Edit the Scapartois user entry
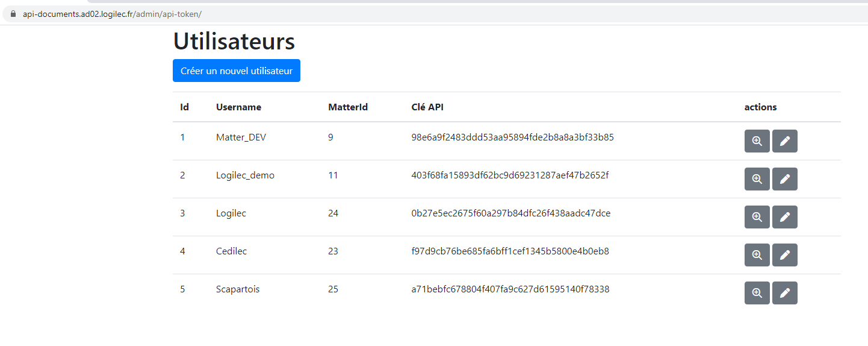Image resolution: width=868 pixels, height=346 pixels. [x=784, y=293]
